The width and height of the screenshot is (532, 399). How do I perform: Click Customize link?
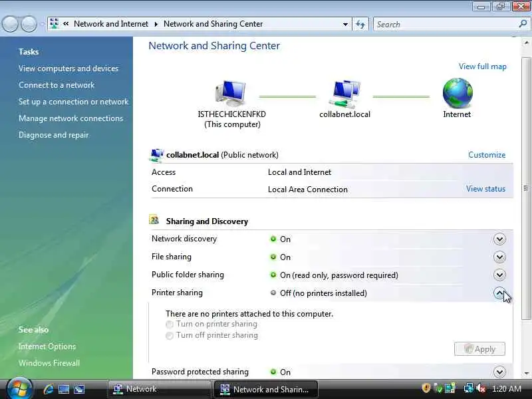click(x=487, y=155)
